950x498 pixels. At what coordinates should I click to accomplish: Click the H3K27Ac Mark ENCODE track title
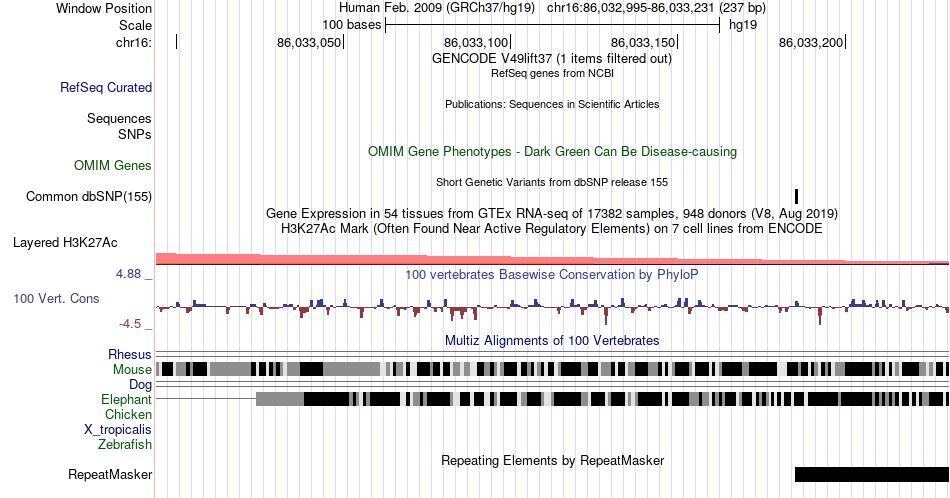pos(552,228)
